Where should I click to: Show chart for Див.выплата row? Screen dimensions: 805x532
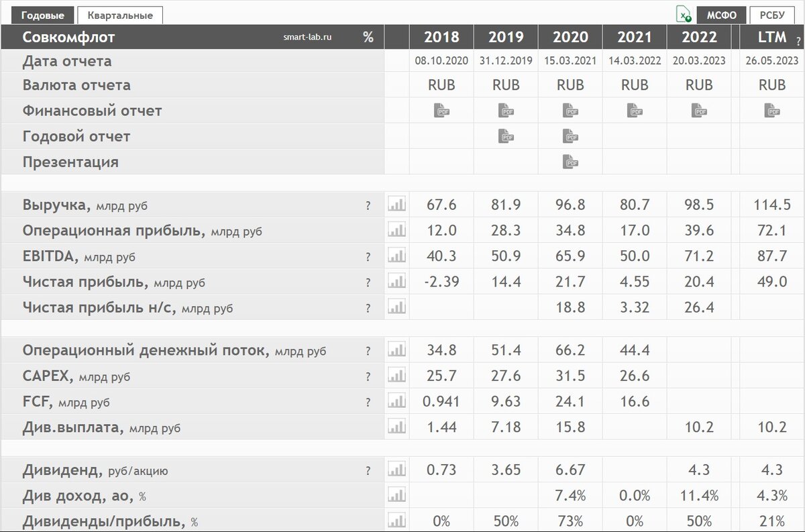coord(397,427)
